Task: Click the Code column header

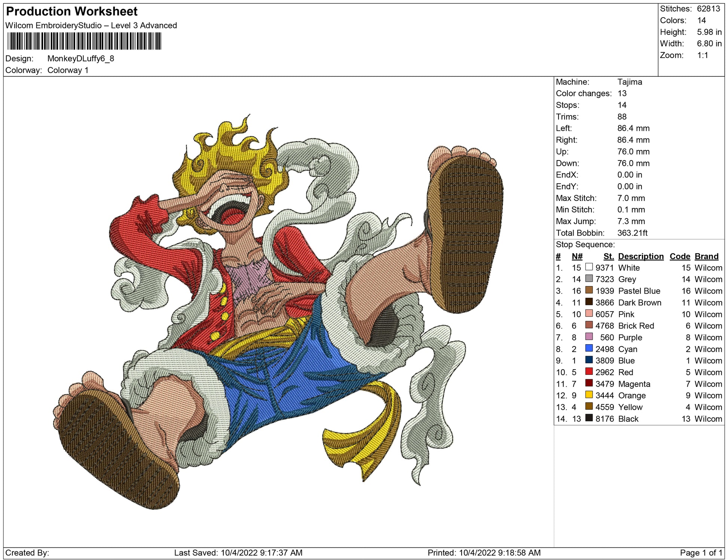Action: coord(679,256)
